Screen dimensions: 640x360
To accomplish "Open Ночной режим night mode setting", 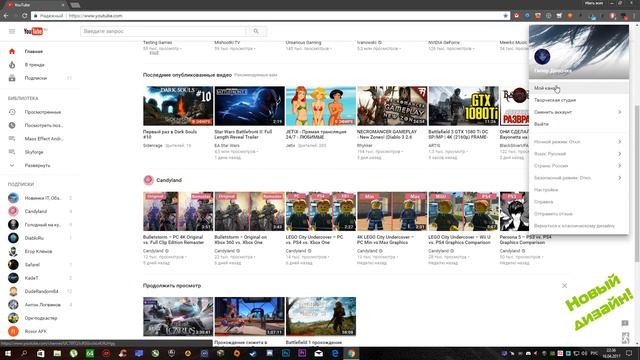I will (x=579, y=142).
